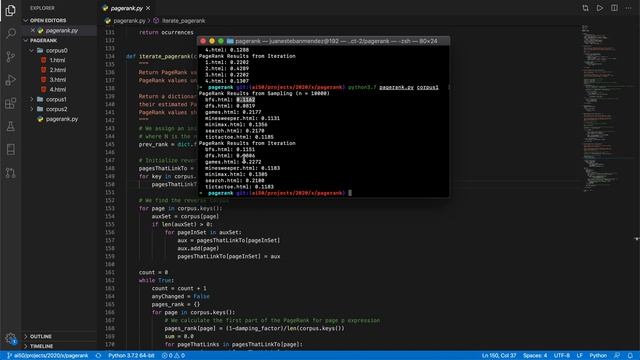Open errors and warnings in status bar
The width and height of the screenshot is (640, 360).
(173, 356)
